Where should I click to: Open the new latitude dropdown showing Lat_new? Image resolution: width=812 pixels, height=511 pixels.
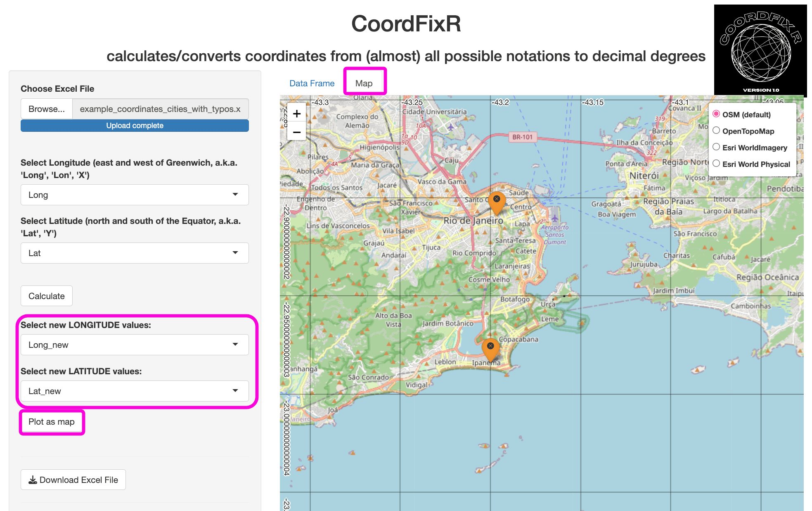click(135, 391)
